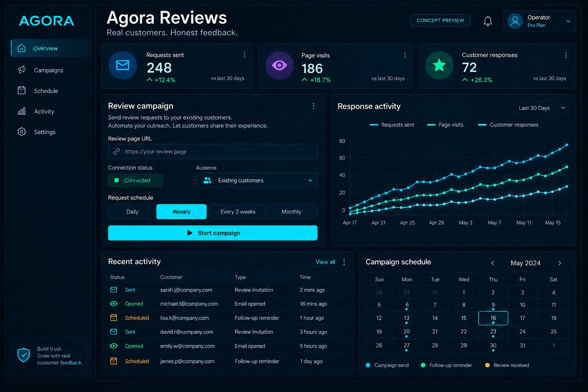Select Weekly request schedule
Screen dimensions: 588x392
[x=181, y=212]
